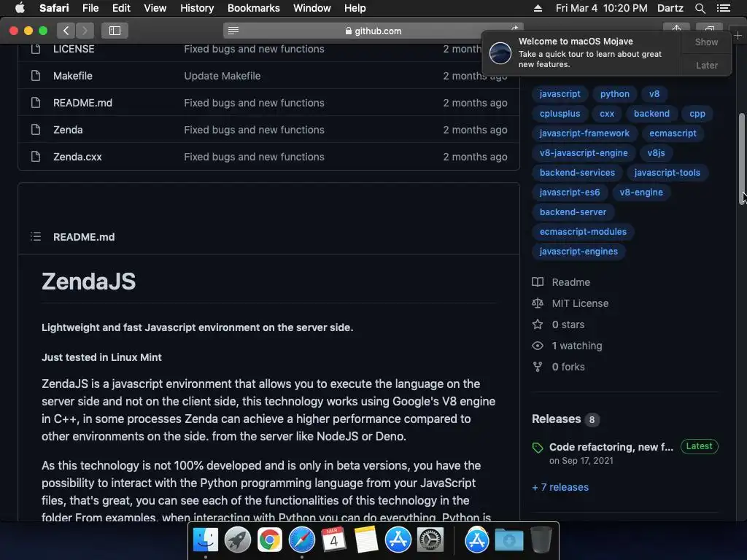The height and width of the screenshot is (560, 747).
Task: Open the History menu
Action: click(x=197, y=8)
